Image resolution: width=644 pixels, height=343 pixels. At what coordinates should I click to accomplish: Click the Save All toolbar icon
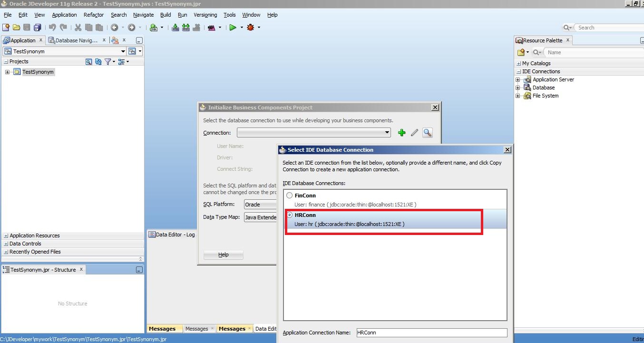[38, 28]
